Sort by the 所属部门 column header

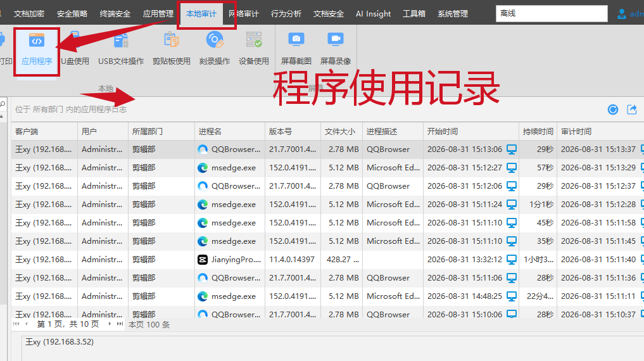pyautogui.click(x=161, y=132)
